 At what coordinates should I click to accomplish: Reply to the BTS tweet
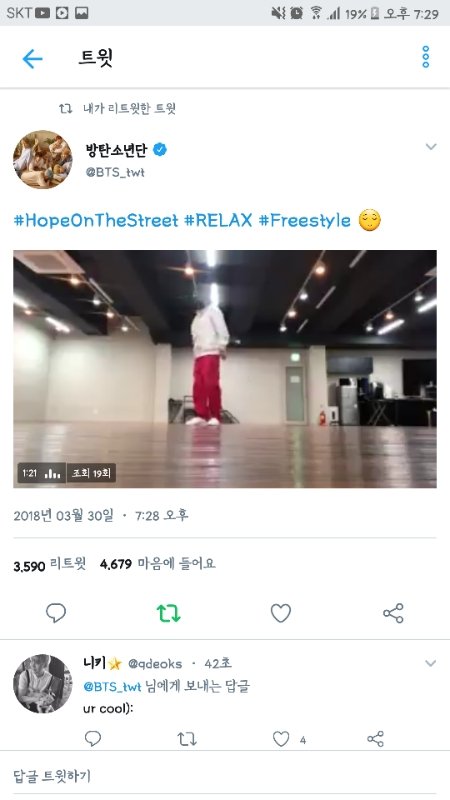[x=56, y=613]
